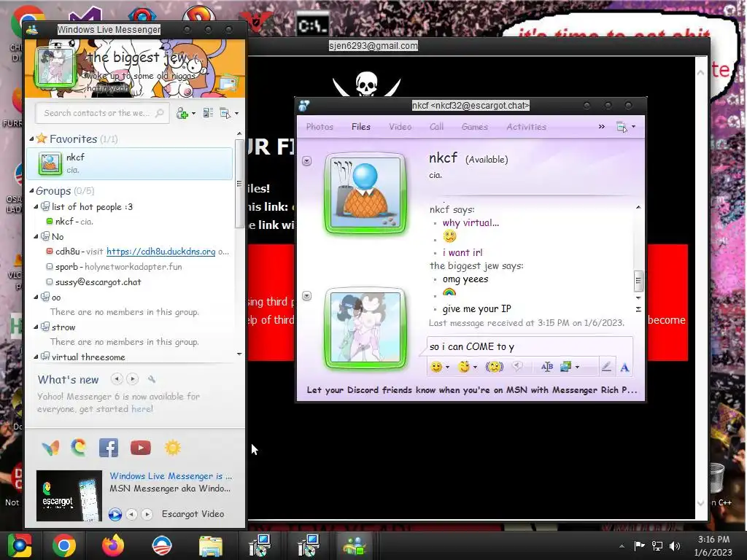The image size is (747, 560).
Task: Open the Escargot icon in bottom bar
Action: point(79,448)
